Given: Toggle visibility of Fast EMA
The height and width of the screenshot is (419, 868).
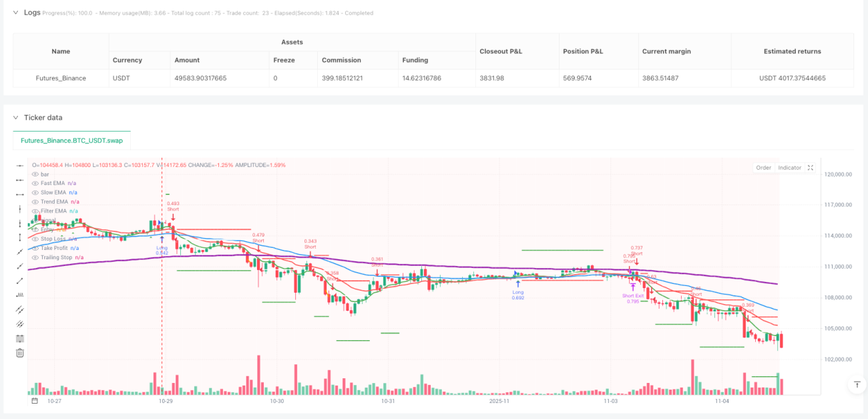Looking at the screenshot, I should click(x=35, y=183).
